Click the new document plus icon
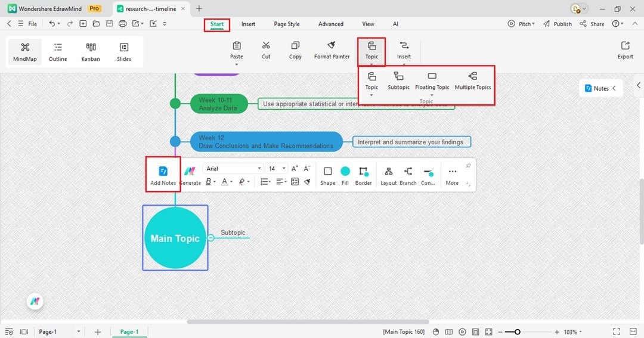Screen dimensions: 644x338 coord(83,24)
